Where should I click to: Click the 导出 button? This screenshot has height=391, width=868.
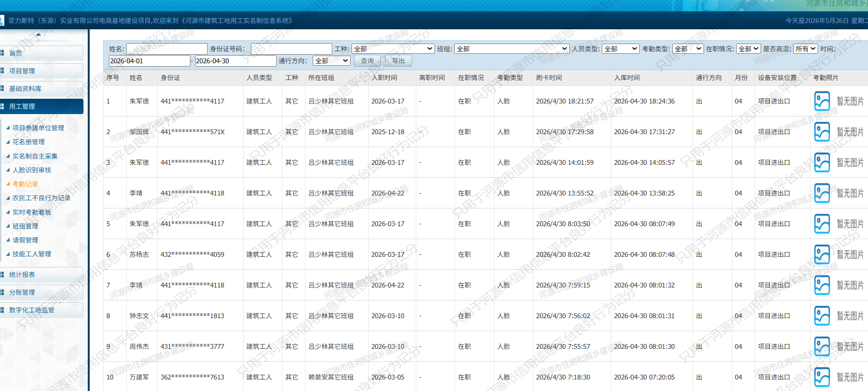point(398,61)
